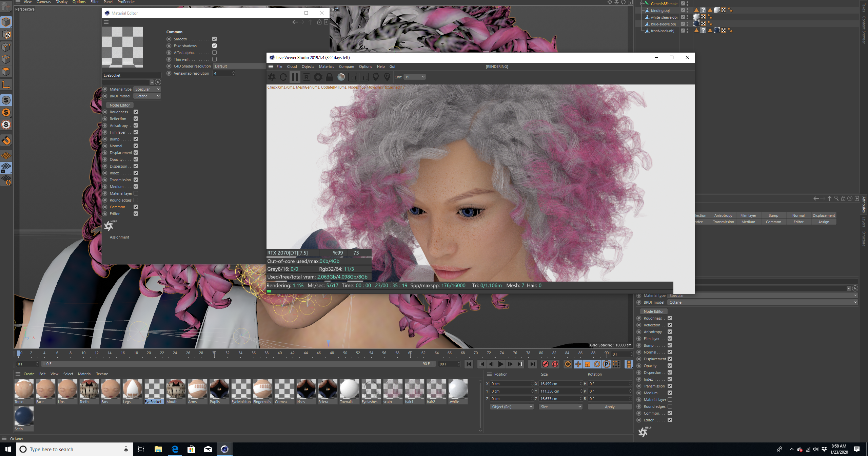Click the focus picker pin icon
This screenshot has height=456, width=868.
375,77
